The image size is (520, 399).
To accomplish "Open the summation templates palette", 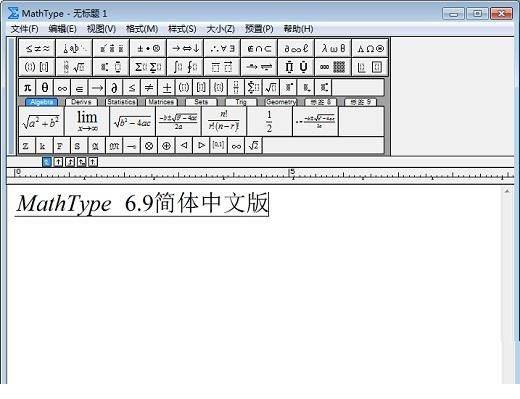I will (148, 67).
